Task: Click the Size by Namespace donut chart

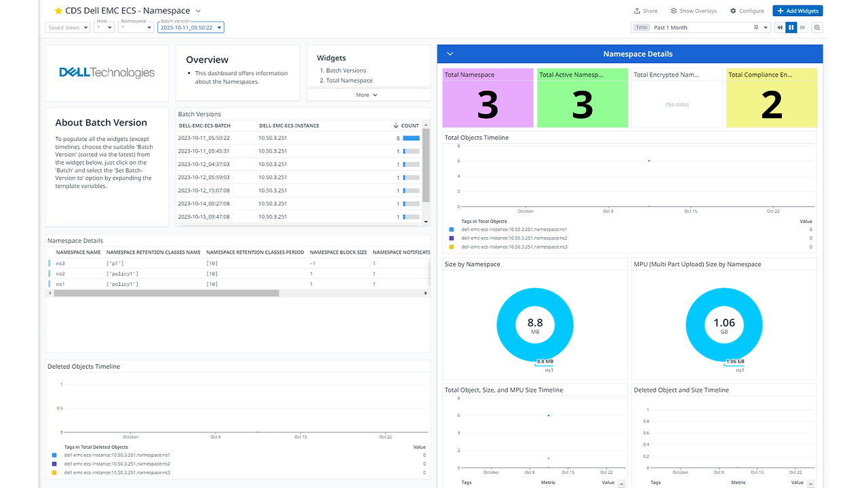Action: tap(535, 326)
